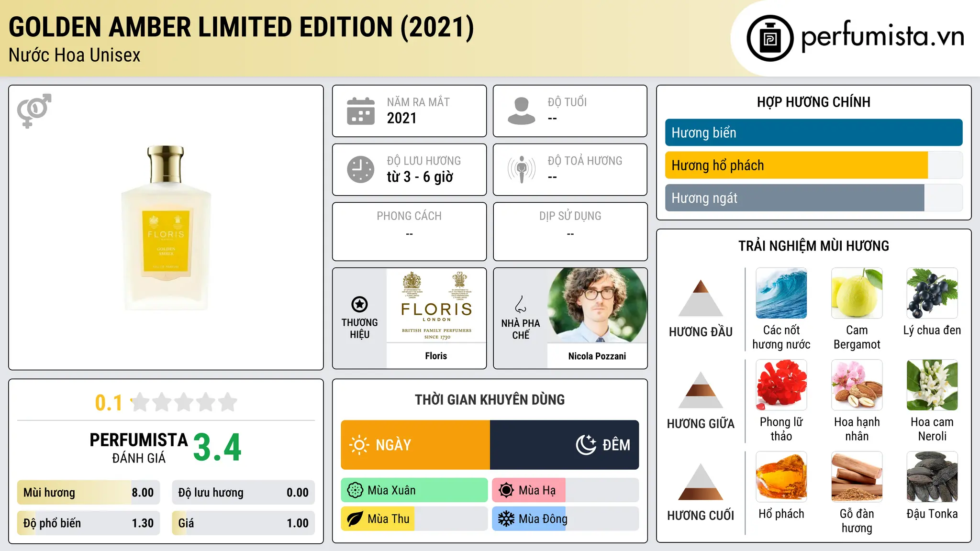Click the person icon beside Độ tuổi

[522, 111]
